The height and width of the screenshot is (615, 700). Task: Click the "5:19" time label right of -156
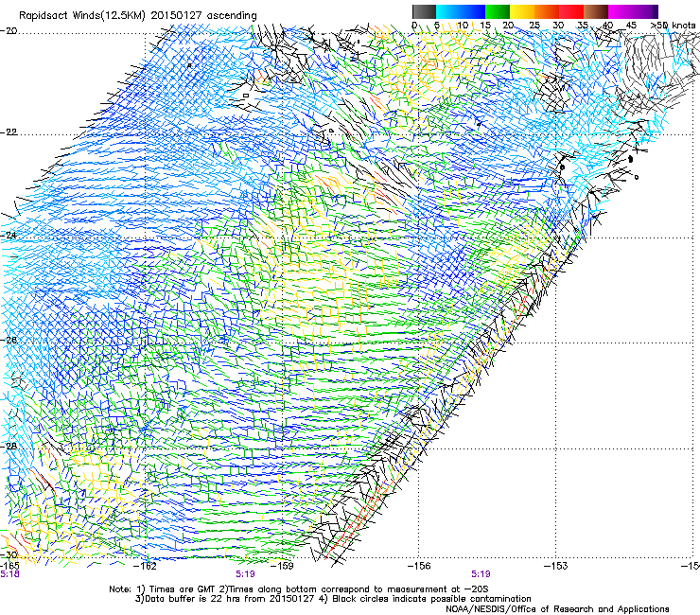481,574
